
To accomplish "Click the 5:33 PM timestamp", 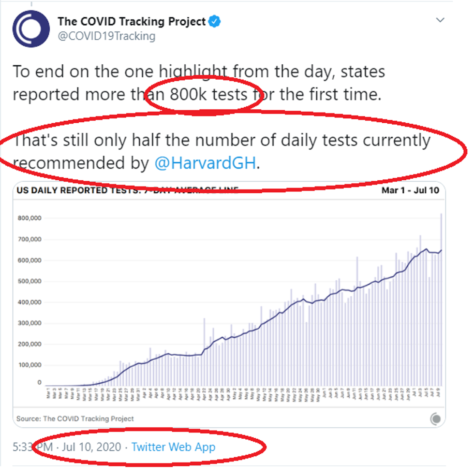I will 33,447.
